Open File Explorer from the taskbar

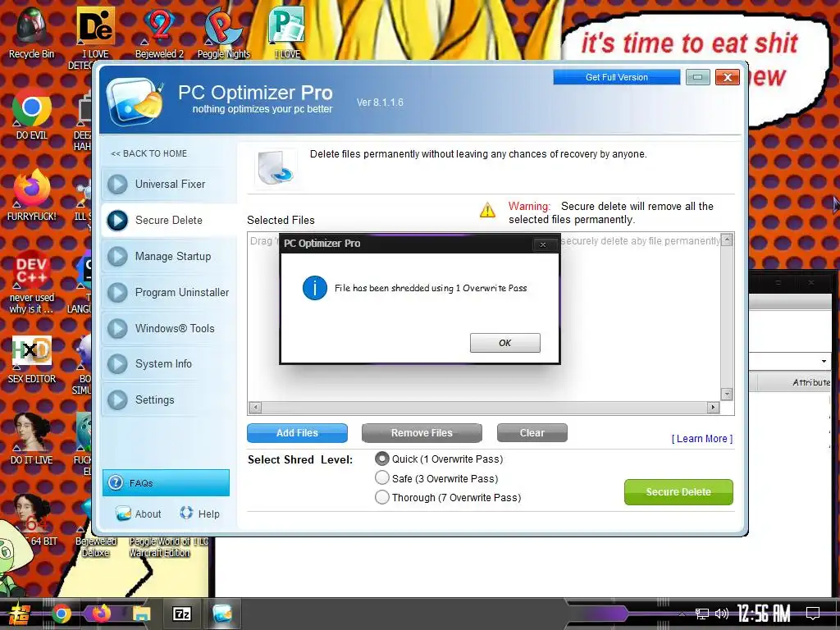[x=141, y=614]
